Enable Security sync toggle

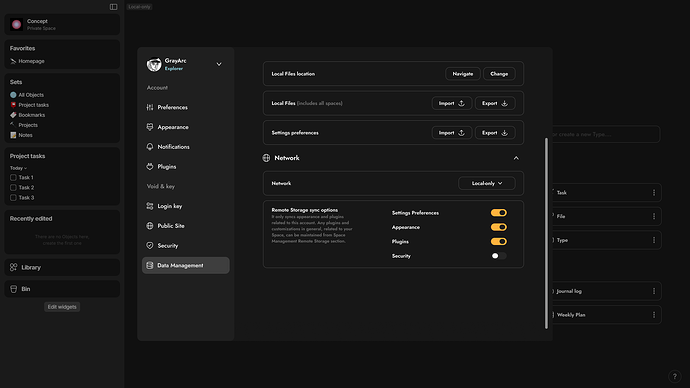point(499,256)
